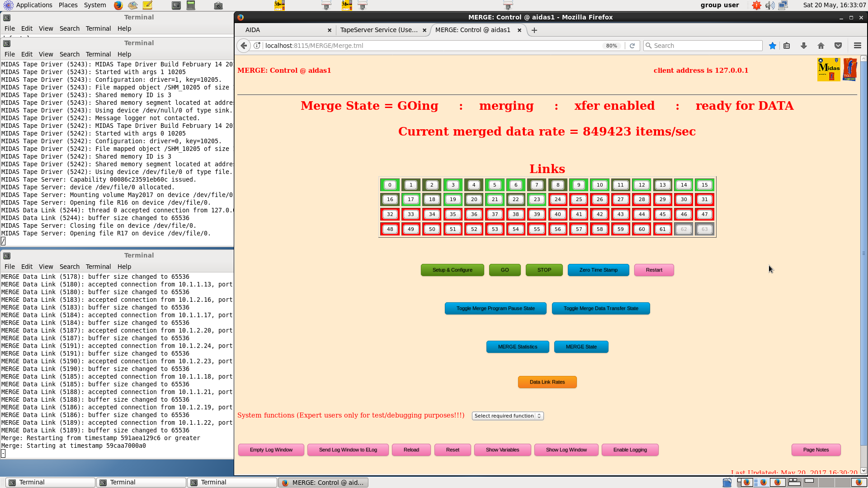The height and width of the screenshot is (488, 868).
Task: Toggle link number 24
Action: (557, 199)
